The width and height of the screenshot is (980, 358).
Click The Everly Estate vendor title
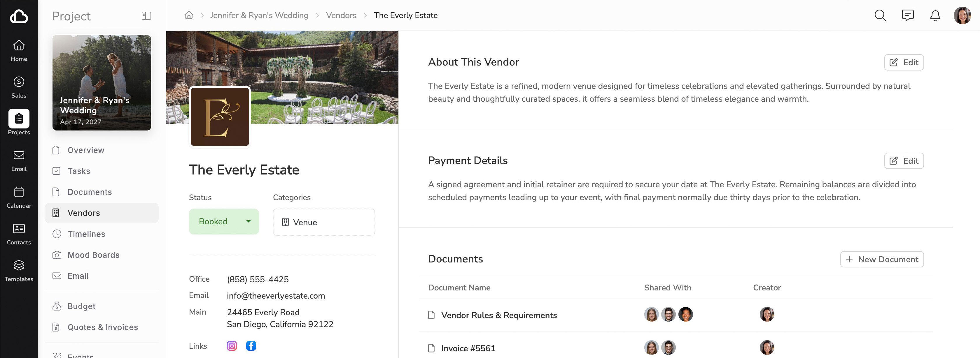[244, 170]
